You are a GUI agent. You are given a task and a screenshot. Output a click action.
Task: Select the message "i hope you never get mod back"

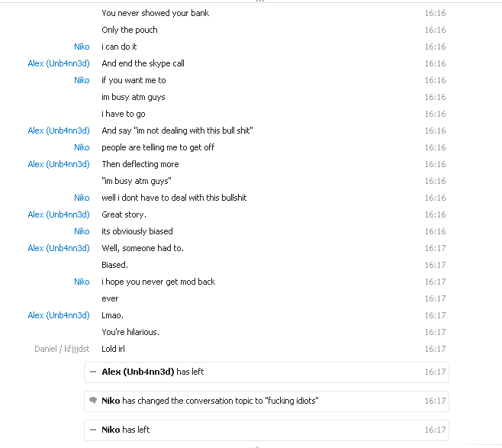click(x=158, y=282)
